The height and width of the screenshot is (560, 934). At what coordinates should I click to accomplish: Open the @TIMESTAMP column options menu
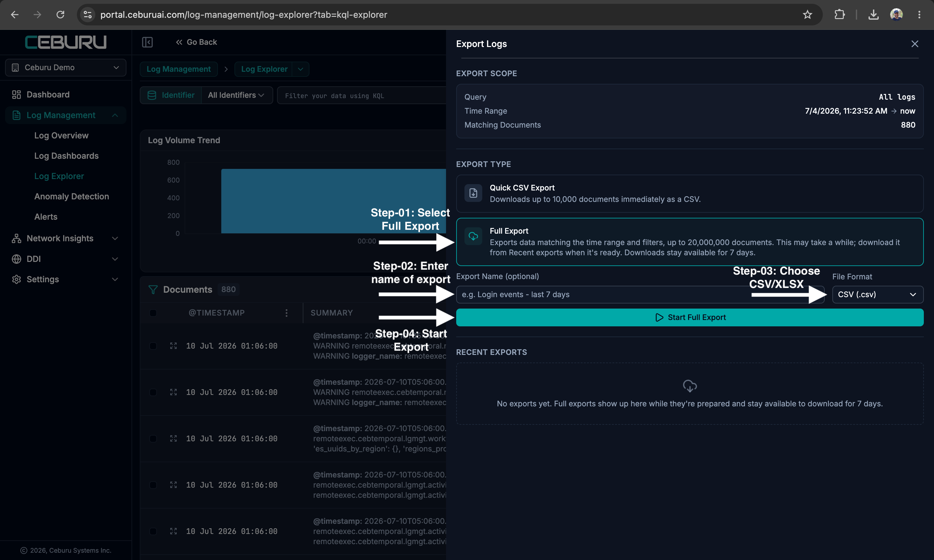pyautogui.click(x=287, y=313)
